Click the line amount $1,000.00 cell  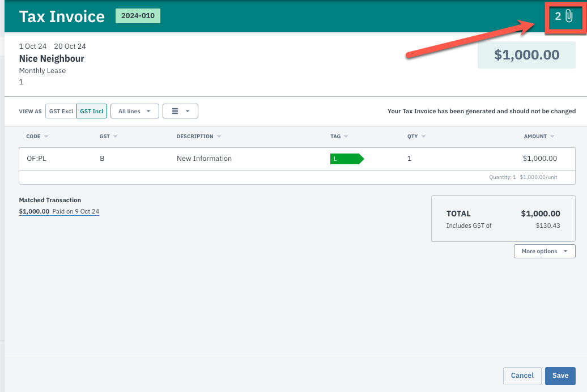click(540, 159)
